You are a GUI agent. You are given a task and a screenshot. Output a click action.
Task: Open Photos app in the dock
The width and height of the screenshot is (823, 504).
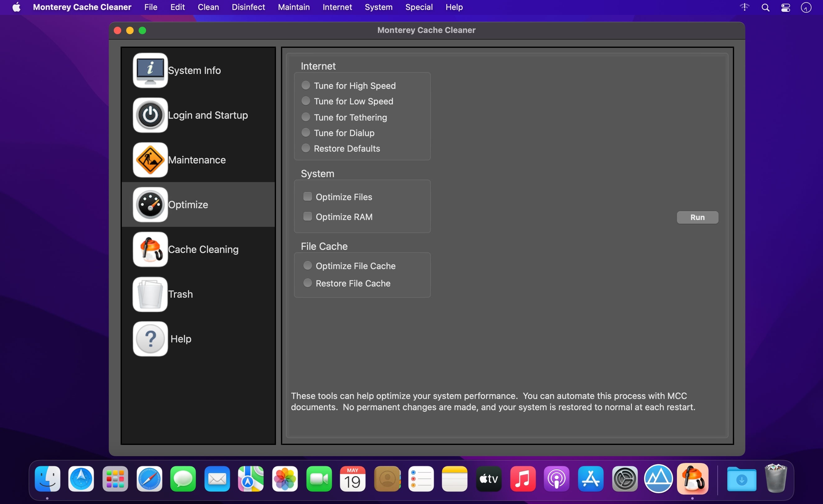[285, 479]
